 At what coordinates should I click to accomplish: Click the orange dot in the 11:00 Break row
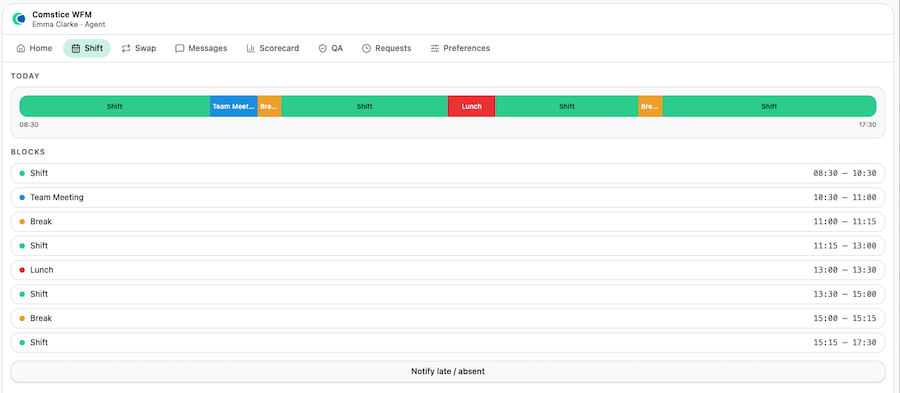click(x=22, y=221)
